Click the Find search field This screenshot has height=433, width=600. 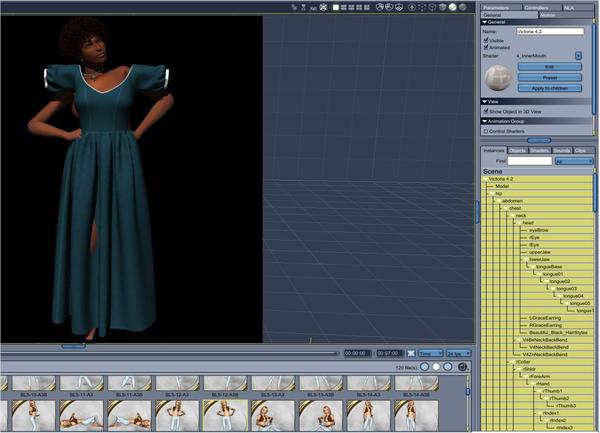(528, 160)
